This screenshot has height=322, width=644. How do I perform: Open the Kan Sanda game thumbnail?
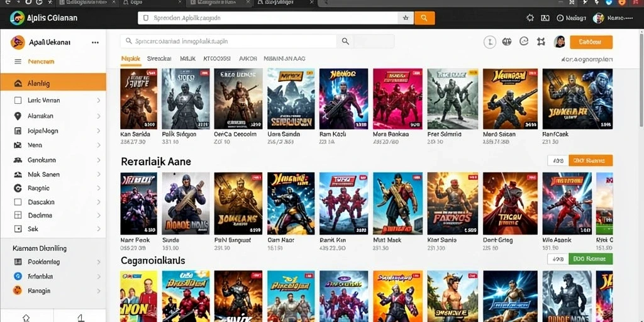point(138,99)
